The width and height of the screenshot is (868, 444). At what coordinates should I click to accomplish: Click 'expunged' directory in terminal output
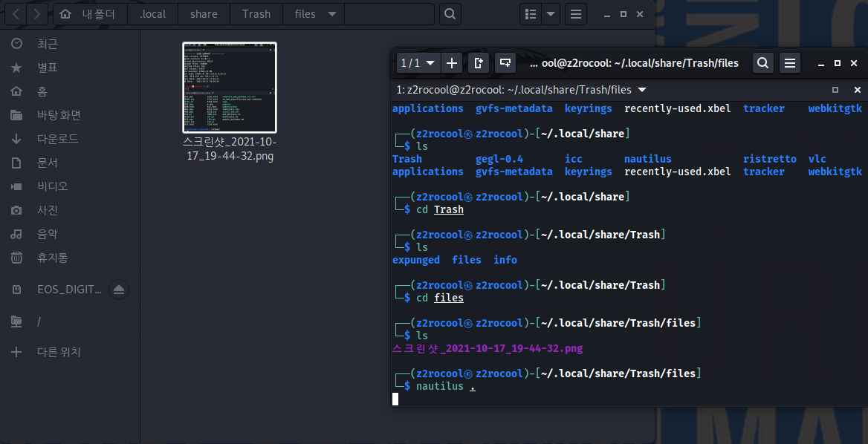(415, 260)
